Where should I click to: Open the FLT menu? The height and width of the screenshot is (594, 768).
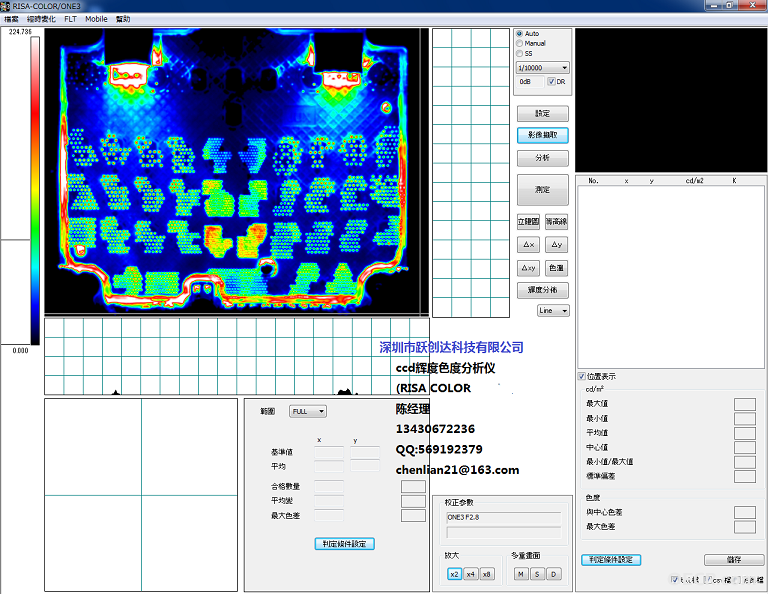pyautogui.click(x=71, y=19)
